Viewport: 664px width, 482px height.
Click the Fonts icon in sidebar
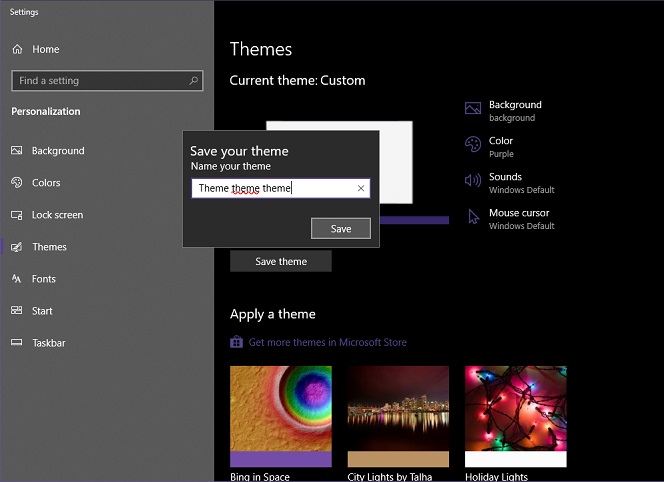(x=17, y=279)
